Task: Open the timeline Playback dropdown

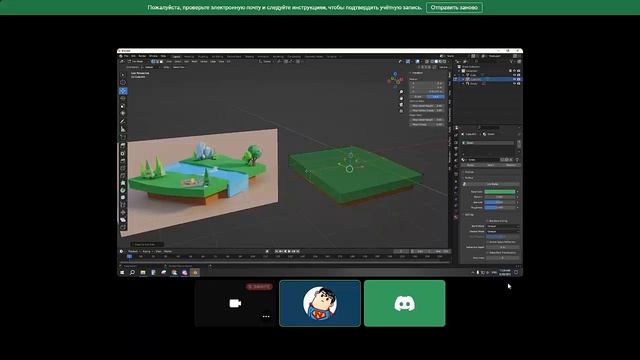Action: [133, 251]
